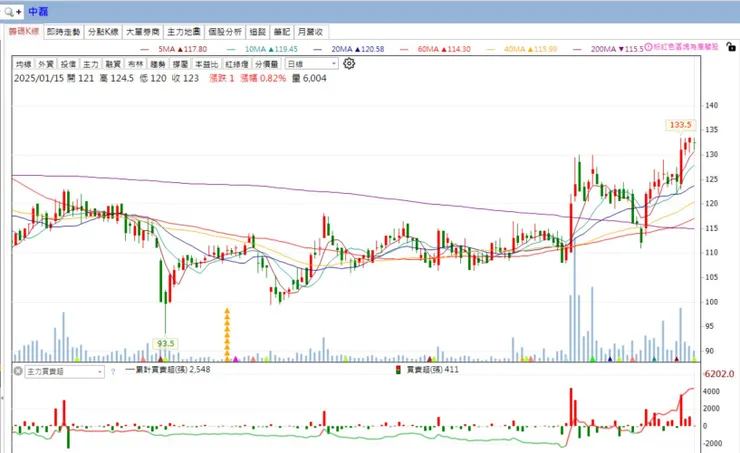Viewport: 740px width, 453px height.
Task: Open the 日線 period dropdown
Action: coord(312,64)
